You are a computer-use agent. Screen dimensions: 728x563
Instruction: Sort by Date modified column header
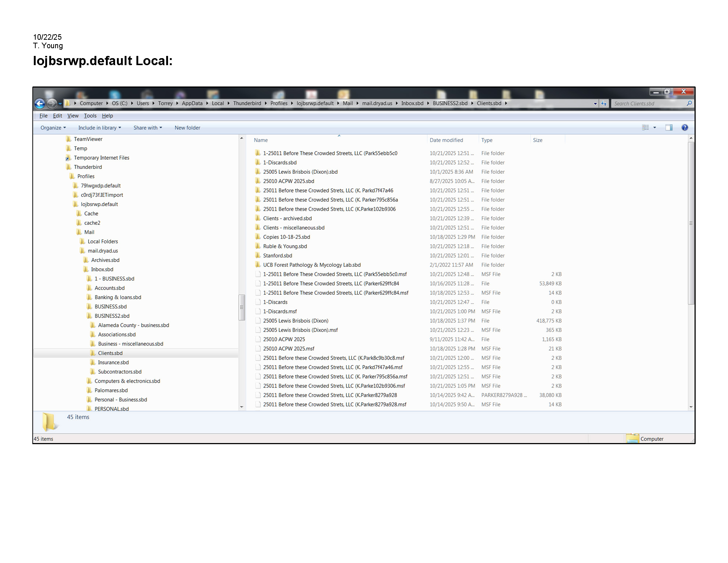click(x=446, y=140)
